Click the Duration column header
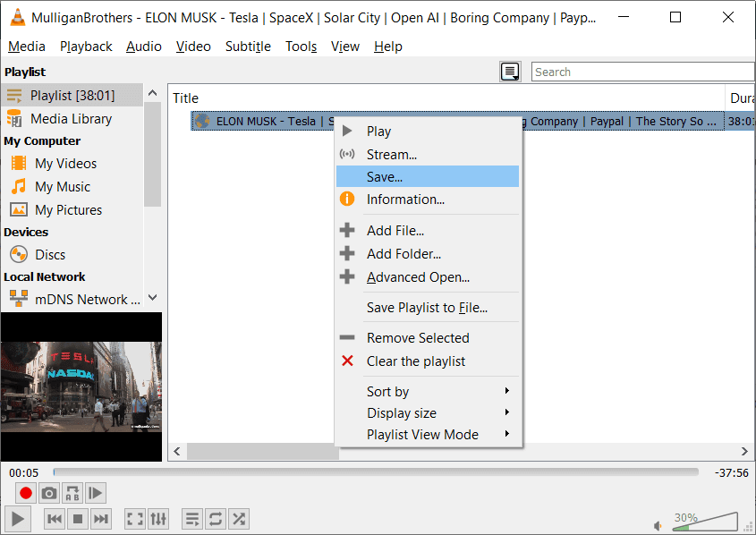Image resolution: width=756 pixels, height=535 pixels. [x=740, y=98]
